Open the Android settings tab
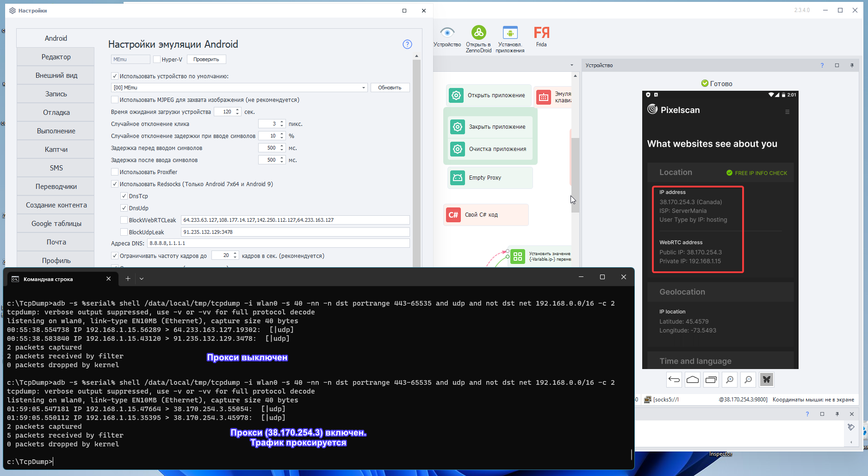 (56, 38)
